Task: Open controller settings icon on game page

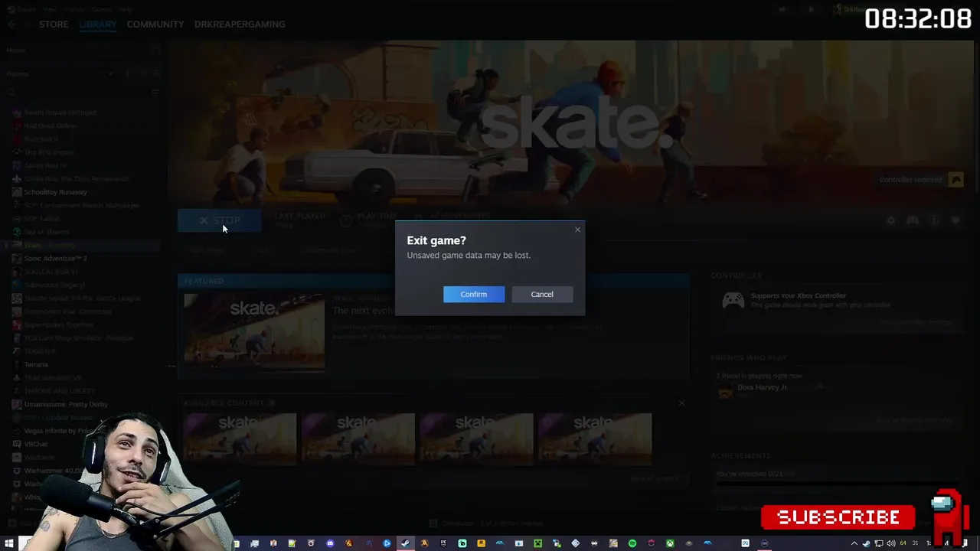Action: [913, 220]
